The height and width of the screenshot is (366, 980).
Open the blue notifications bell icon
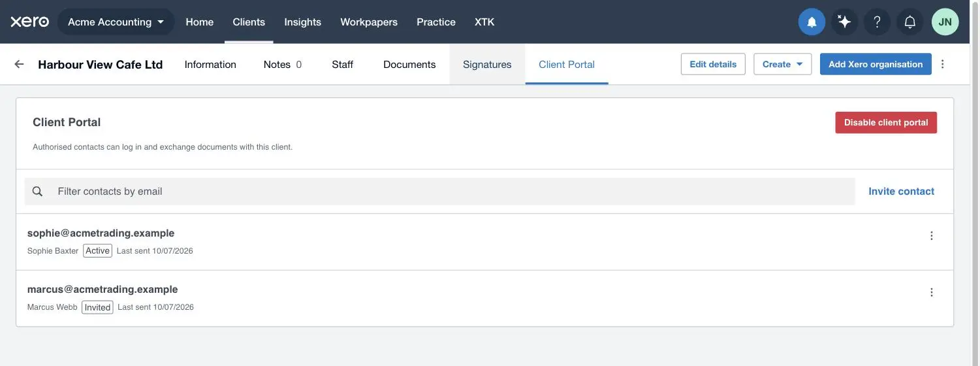click(x=812, y=22)
